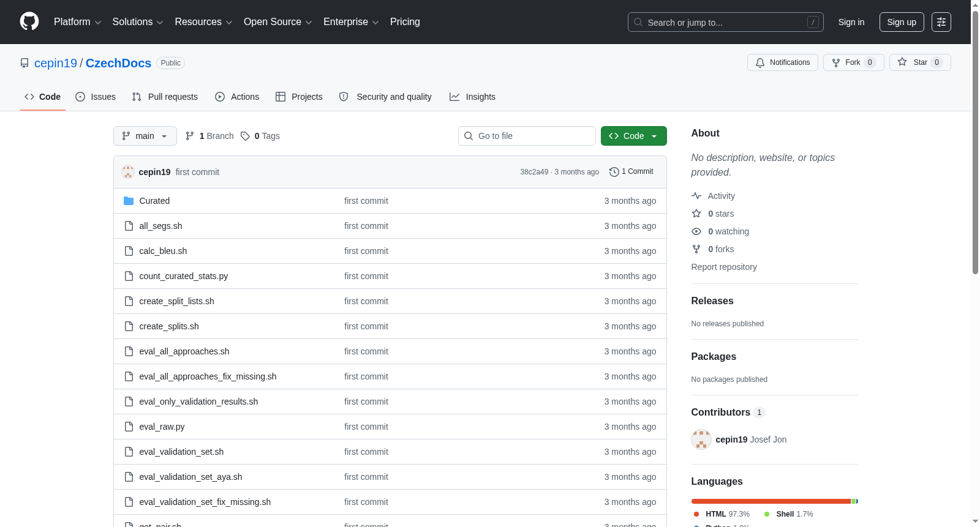Click the search magnifier icon in header

point(638,22)
